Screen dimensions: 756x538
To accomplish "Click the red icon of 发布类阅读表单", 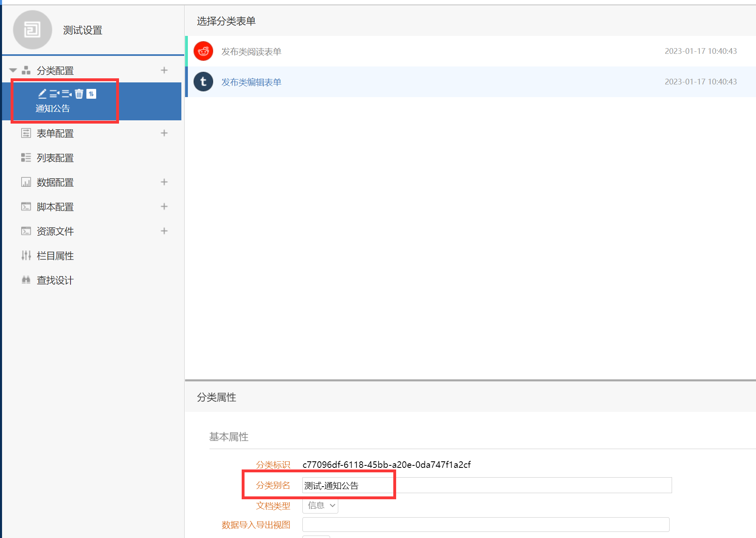I will pos(203,51).
